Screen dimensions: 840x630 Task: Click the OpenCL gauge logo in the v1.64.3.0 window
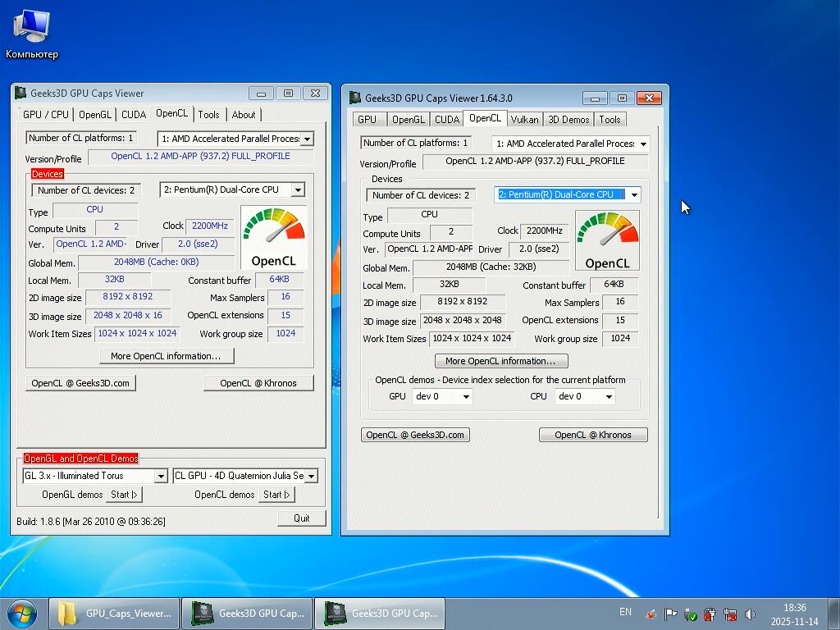[607, 240]
